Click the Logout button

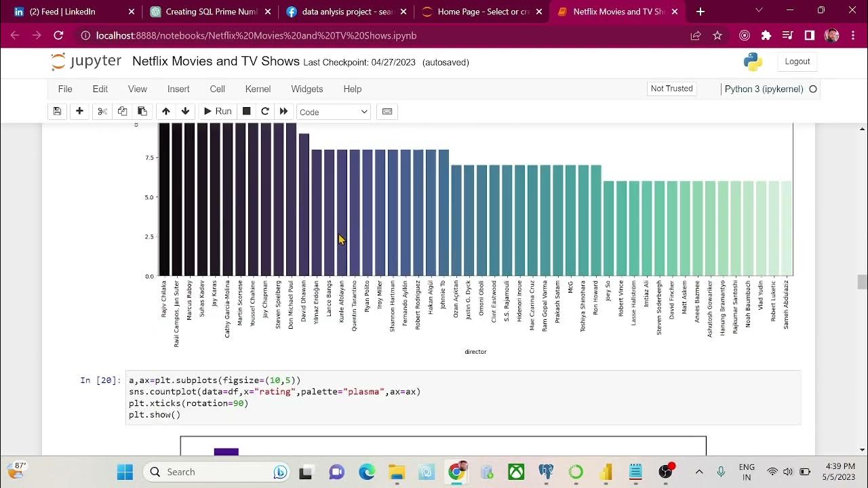[797, 62]
